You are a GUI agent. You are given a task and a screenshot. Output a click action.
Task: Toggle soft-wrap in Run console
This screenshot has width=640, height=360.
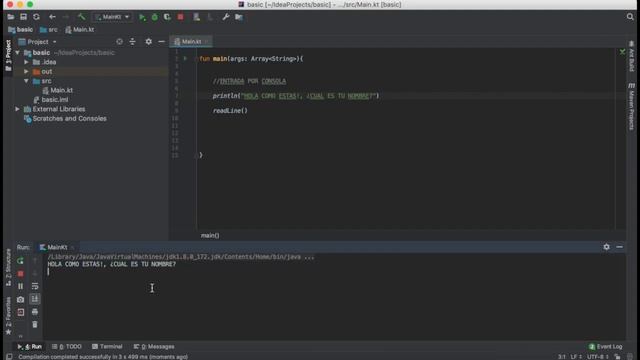[35, 287]
